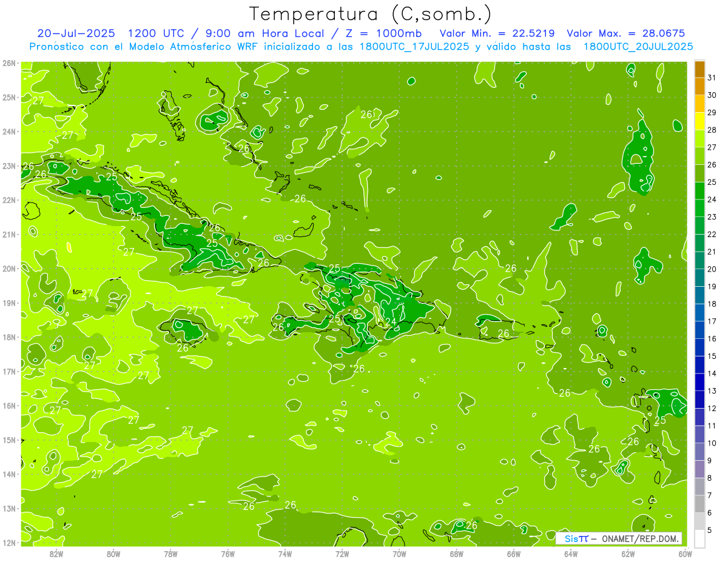Click the blue swatch between 15 and 16
The width and height of the screenshot is (728, 562).
click(x=699, y=347)
